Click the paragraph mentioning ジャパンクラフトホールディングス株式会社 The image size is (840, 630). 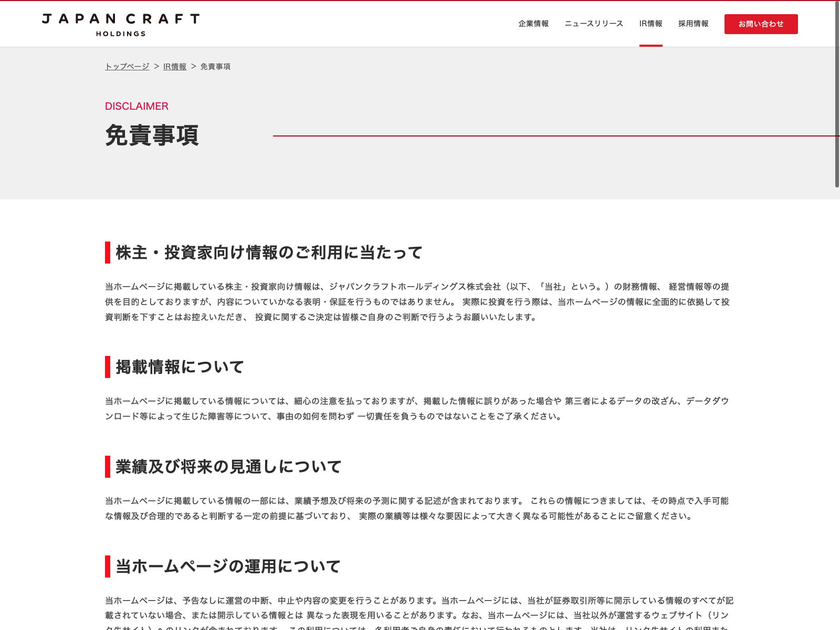pos(417,302)
